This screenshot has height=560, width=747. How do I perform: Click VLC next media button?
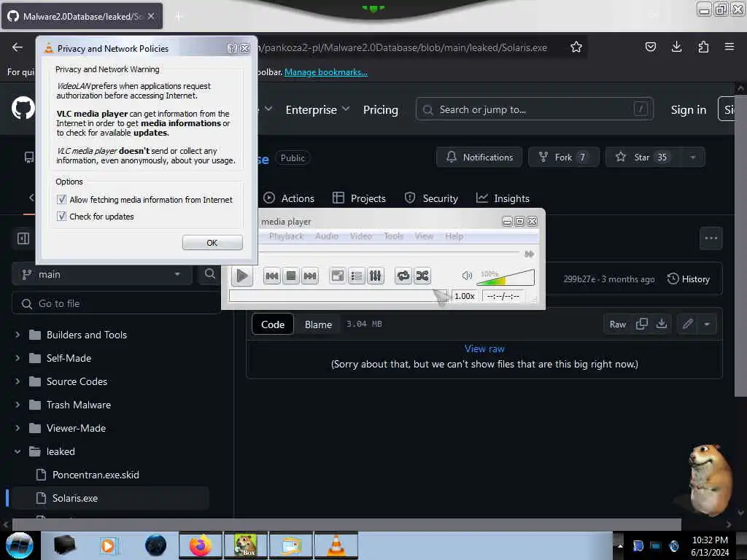click(x=310, y=276)
